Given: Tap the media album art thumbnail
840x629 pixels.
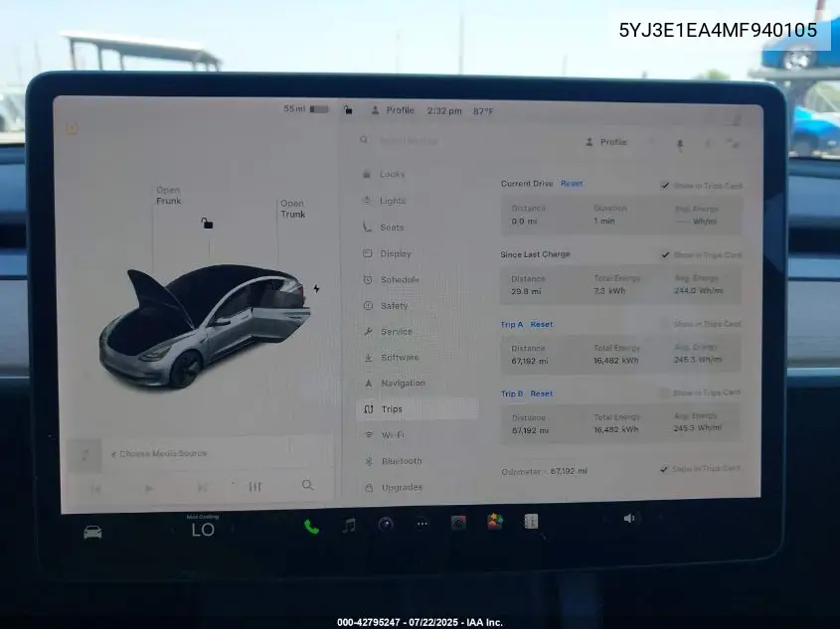Looking at the screenshot, I should (x=84, y=455).
